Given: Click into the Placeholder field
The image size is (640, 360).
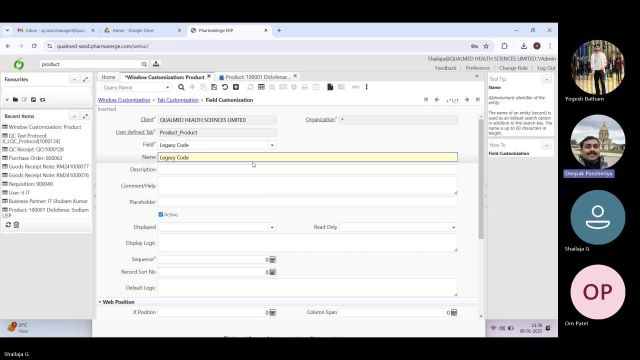Looking at the screenshot, I should click(x=308, y=202).
